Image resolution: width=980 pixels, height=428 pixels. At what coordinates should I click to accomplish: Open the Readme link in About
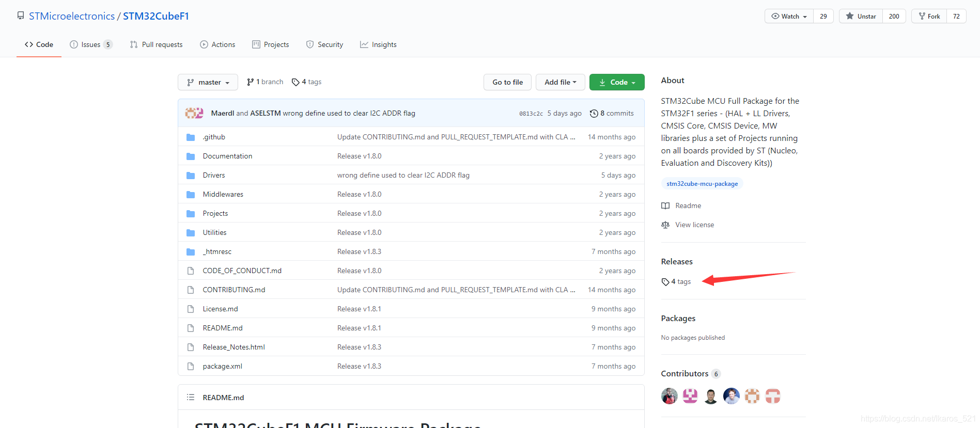coord(681,205)
